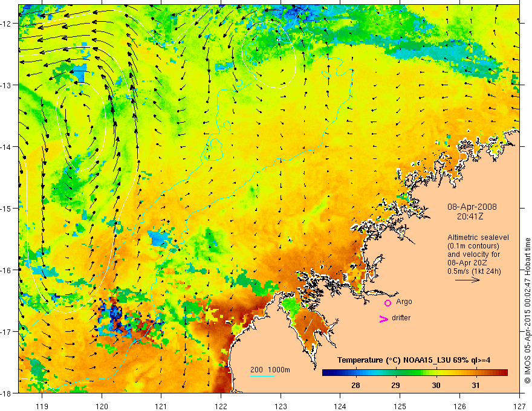532x411 pixels.
Task: Click the longitude label '124'
Action: coord(340,406)
